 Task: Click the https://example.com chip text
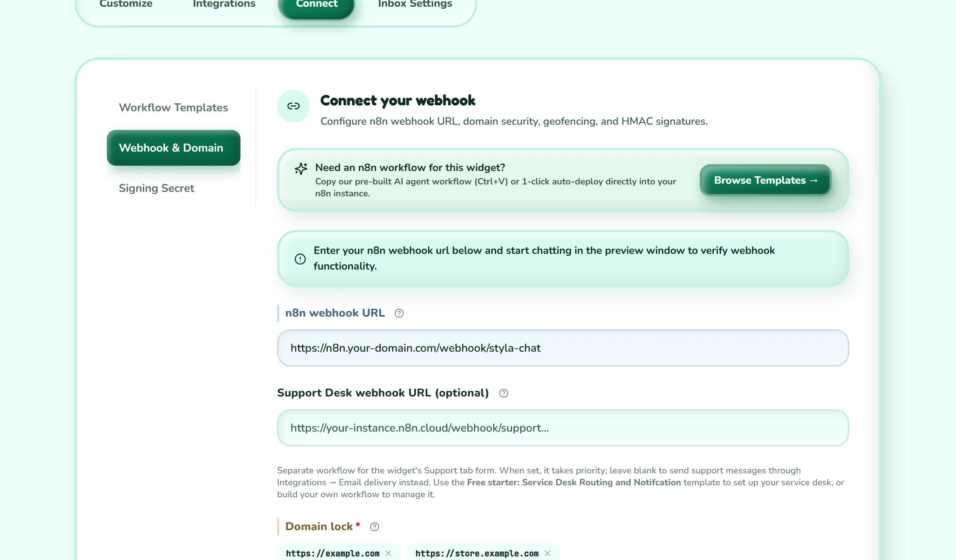tap(333, 553)
